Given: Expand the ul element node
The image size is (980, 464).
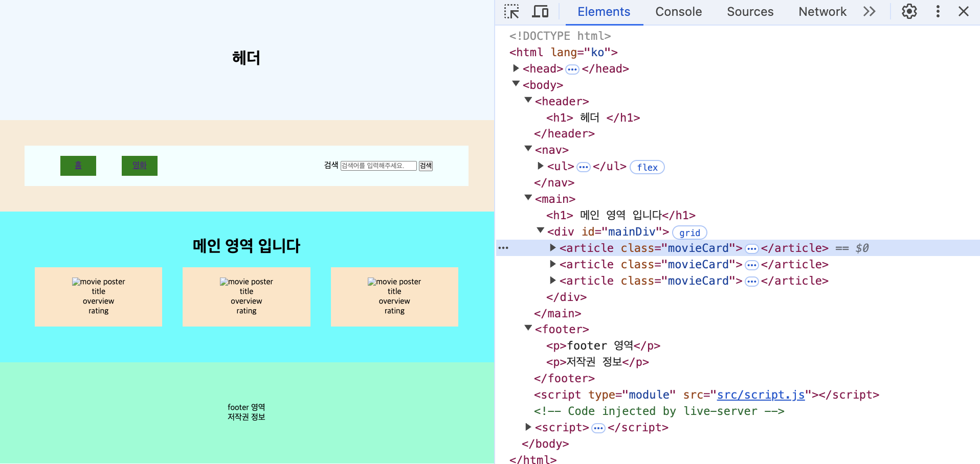Looking at the screenshot, I should coord(540,166).
